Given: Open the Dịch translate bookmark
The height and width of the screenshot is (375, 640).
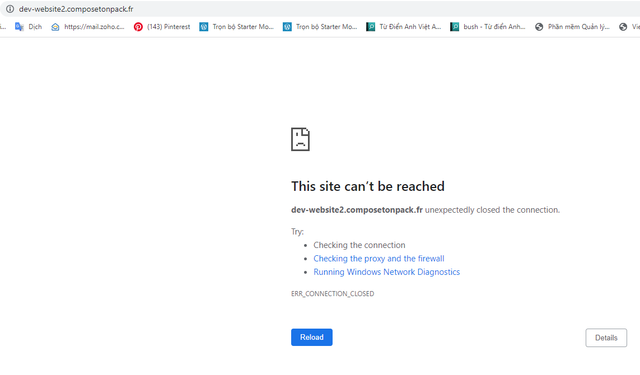Looking at the screenshot, I should click(29, 27).
